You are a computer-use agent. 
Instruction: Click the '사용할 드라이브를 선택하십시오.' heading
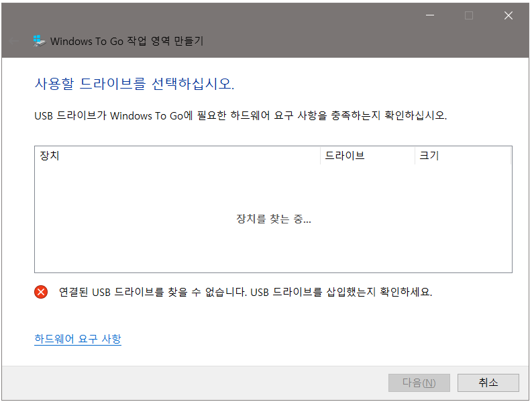pyautogui.click(x=134, y=83)
